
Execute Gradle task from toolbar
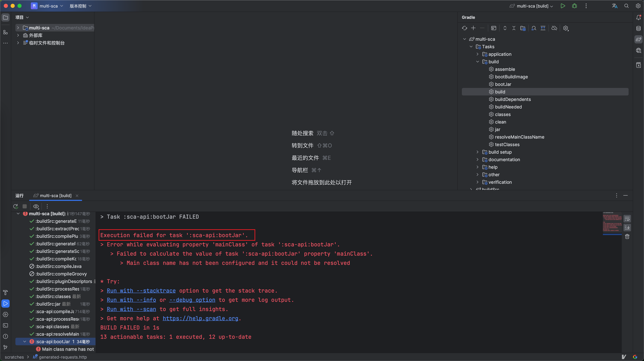494,28
